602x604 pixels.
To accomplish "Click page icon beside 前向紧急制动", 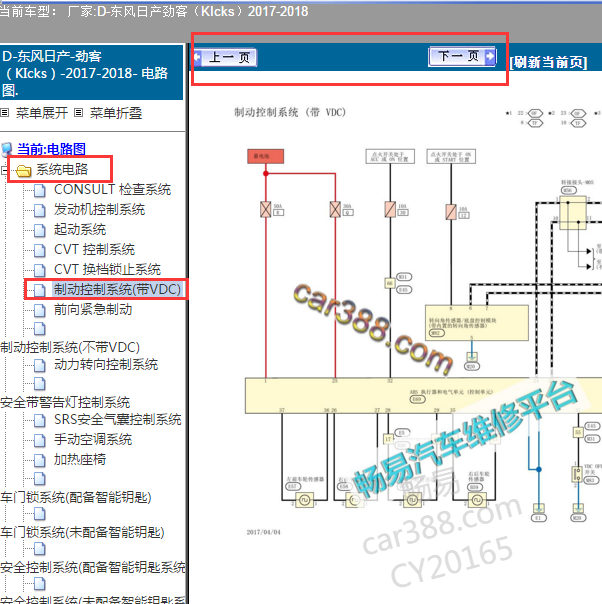I will point(39,310).
